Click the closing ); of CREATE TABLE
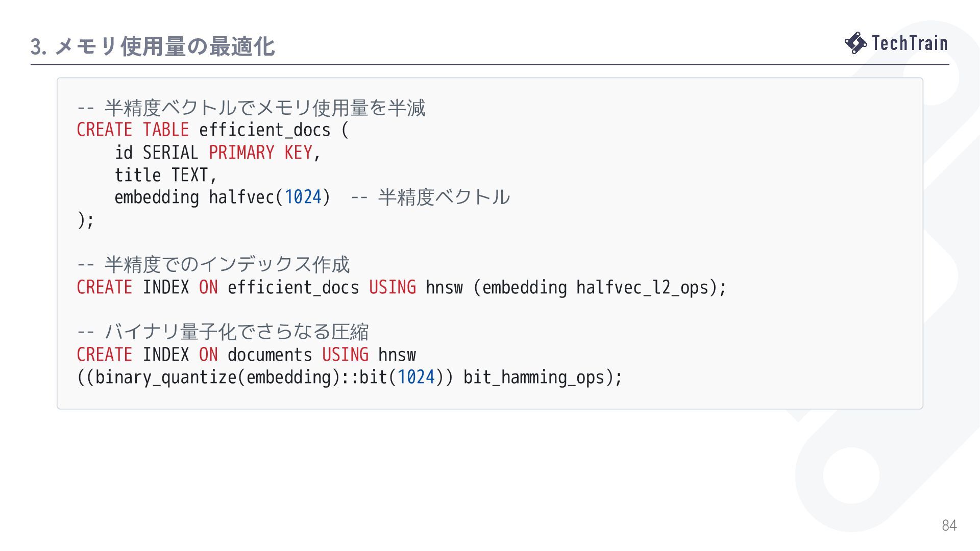This screenshot has width=980, height=551. pyautogui.click(x=86, y=220)
